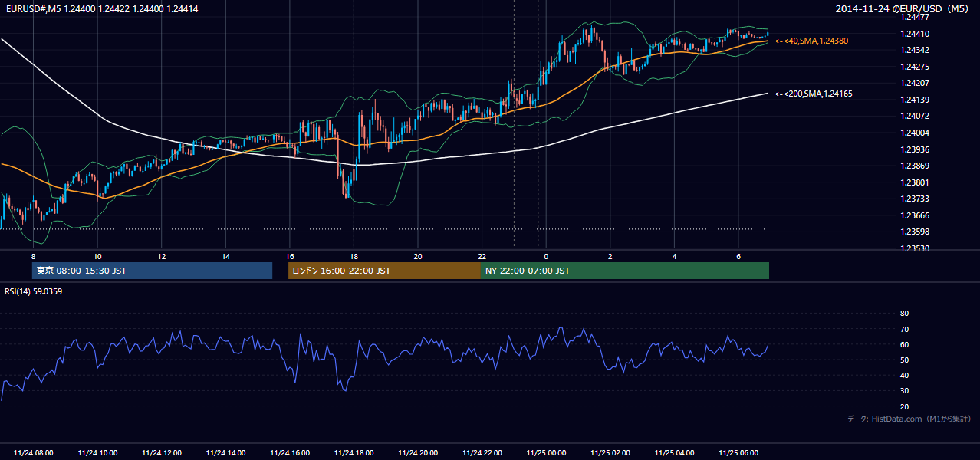Click the 11/25 00:00 time axis label

[546, 453]
